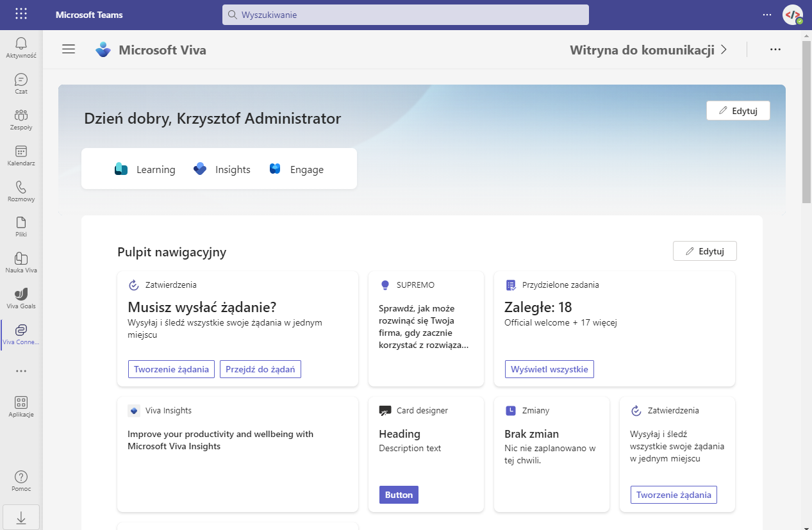Click Wyświetl wszystkie button
Screen dimensions: 812x530
549,369
